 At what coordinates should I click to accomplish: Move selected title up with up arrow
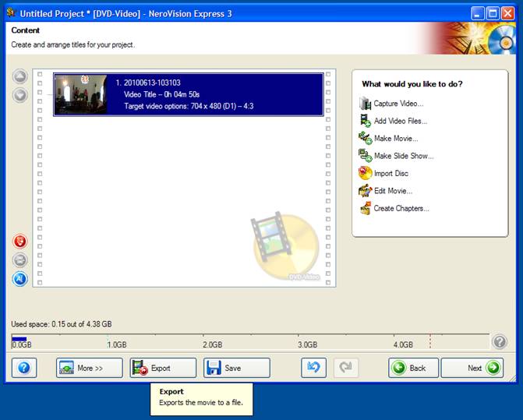coord(20,76)
